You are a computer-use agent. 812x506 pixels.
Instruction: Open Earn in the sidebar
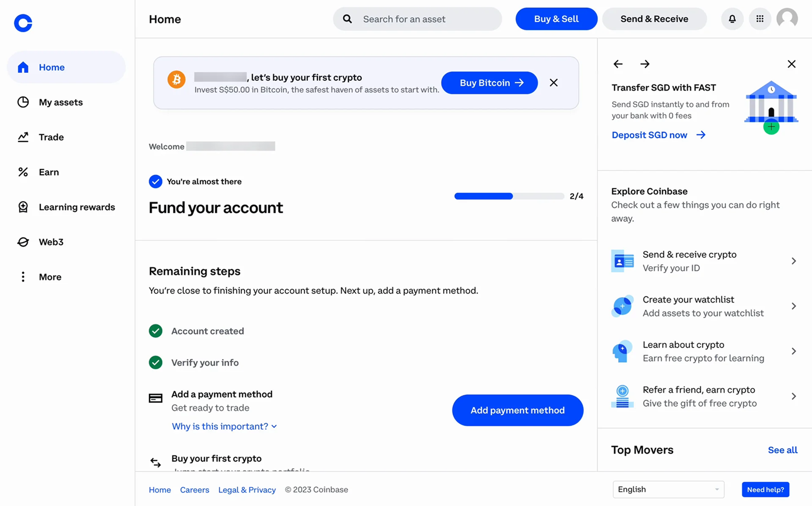[66, 172]
